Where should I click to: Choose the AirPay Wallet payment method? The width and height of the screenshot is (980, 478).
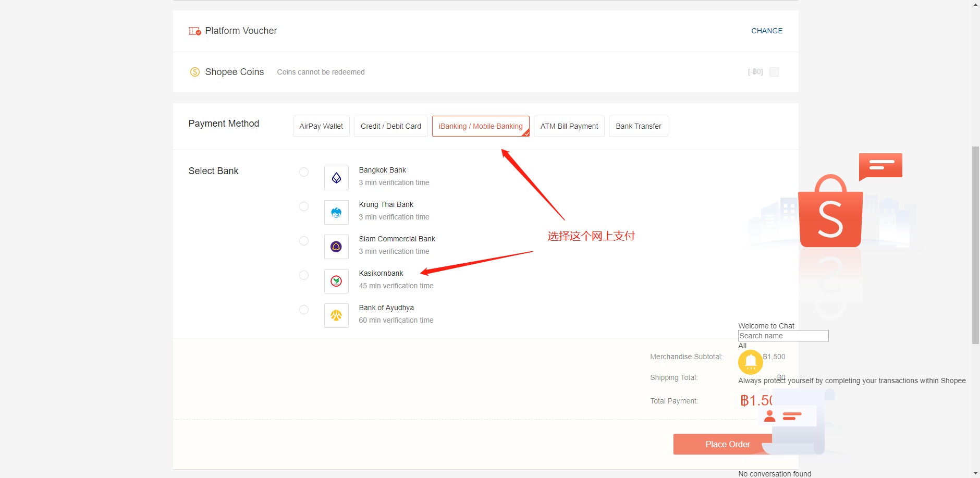[x=321, y=126]
